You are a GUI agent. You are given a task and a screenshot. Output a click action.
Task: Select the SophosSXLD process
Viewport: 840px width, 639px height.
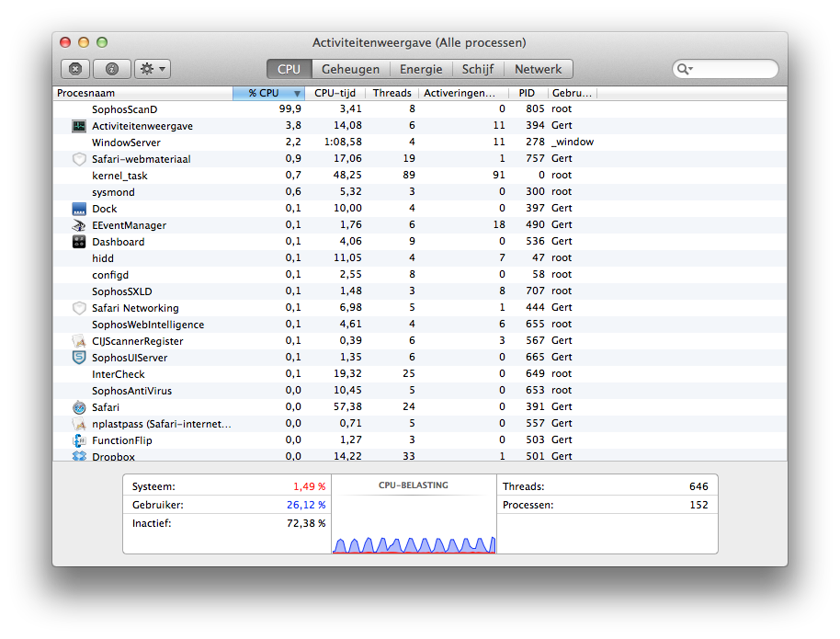tap(420, 291)
